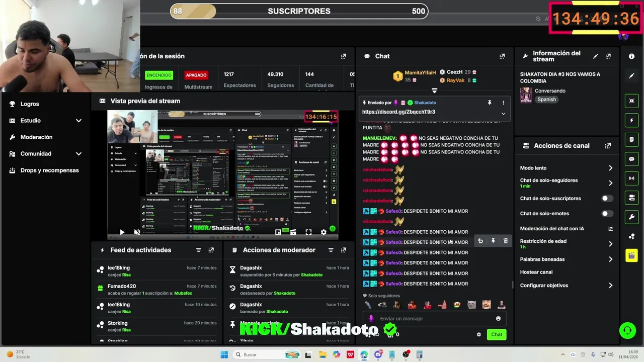This screenshot has width=644, height=362.
Task: Click the pencil edit icon in right sidebar
Action: (x=631, y=76)
